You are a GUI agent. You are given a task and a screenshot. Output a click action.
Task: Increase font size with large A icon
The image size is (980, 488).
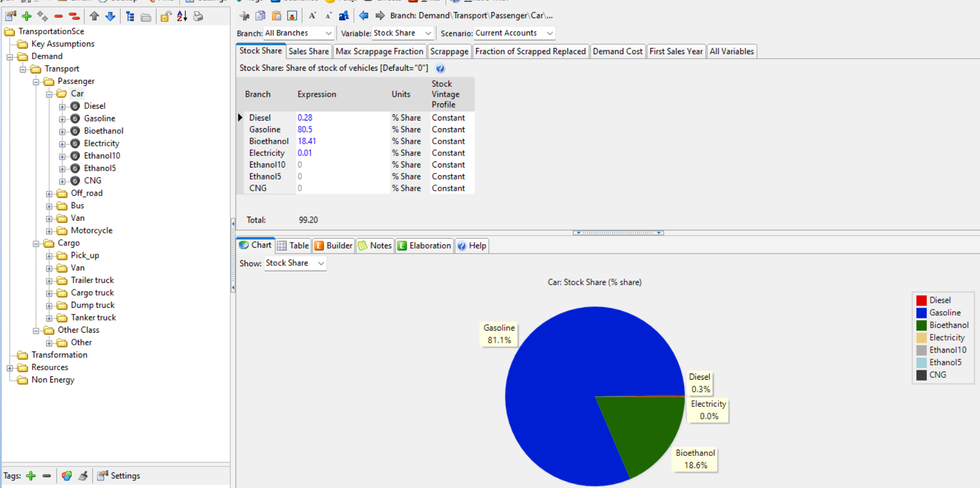[312, 15]
